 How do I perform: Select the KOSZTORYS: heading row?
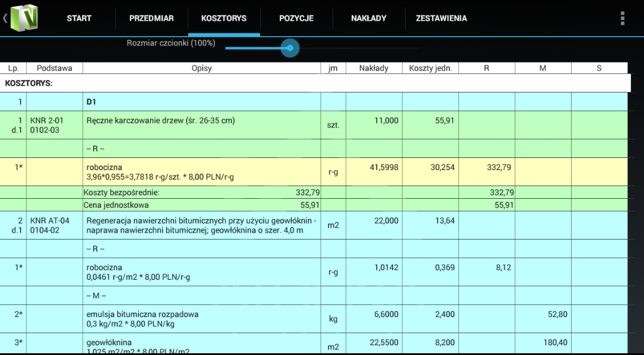tap(315, 83)
